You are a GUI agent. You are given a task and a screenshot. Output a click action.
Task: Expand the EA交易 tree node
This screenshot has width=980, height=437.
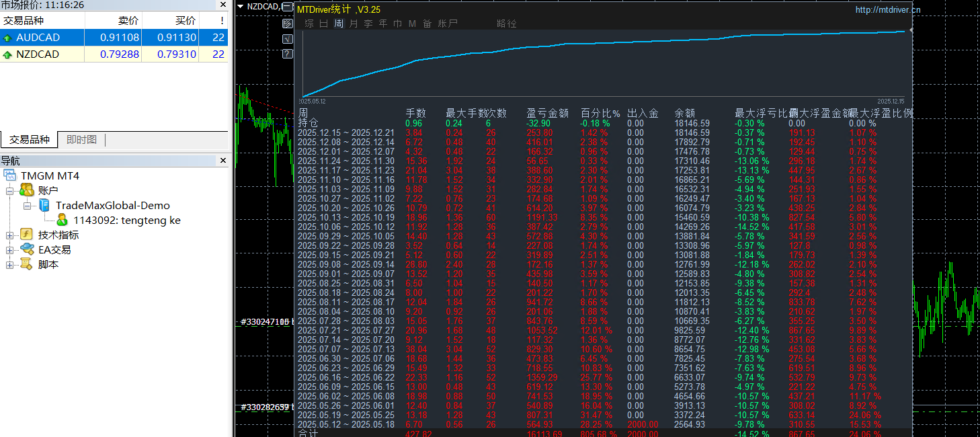(x=10, y=250)
